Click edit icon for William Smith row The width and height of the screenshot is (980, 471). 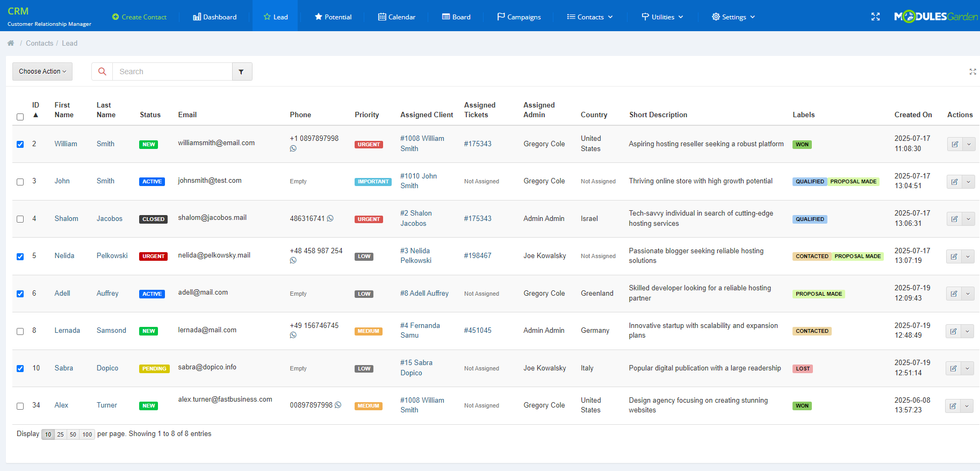point(955,144)
